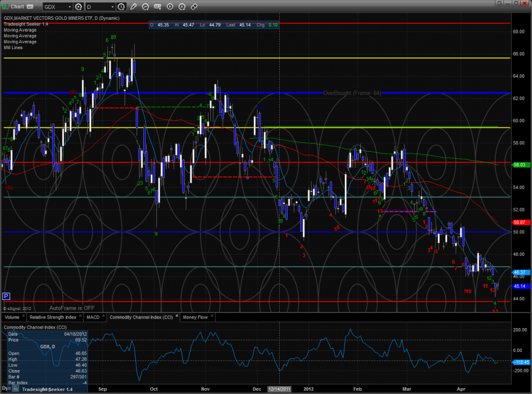Open the Relative Strength Index tab
532x394 pixels.
[x=53, y=316]
